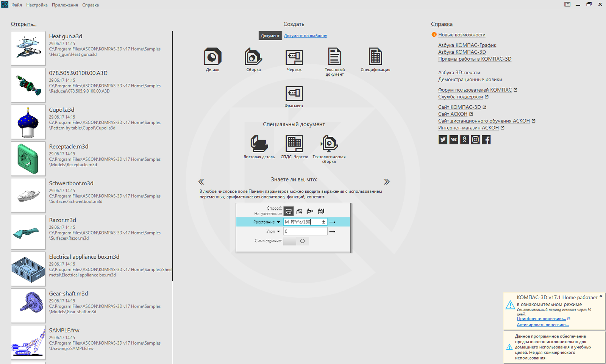This screenshot has height=364, width=606.
Task: Open Receptacle.m3d thumbnail
Action: click(x=28, y=159)
